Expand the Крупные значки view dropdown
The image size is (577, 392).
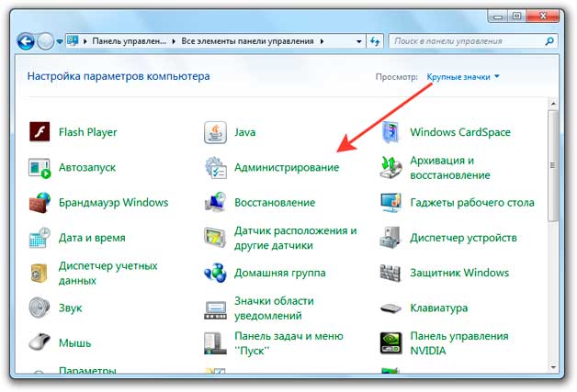[462, 77]
